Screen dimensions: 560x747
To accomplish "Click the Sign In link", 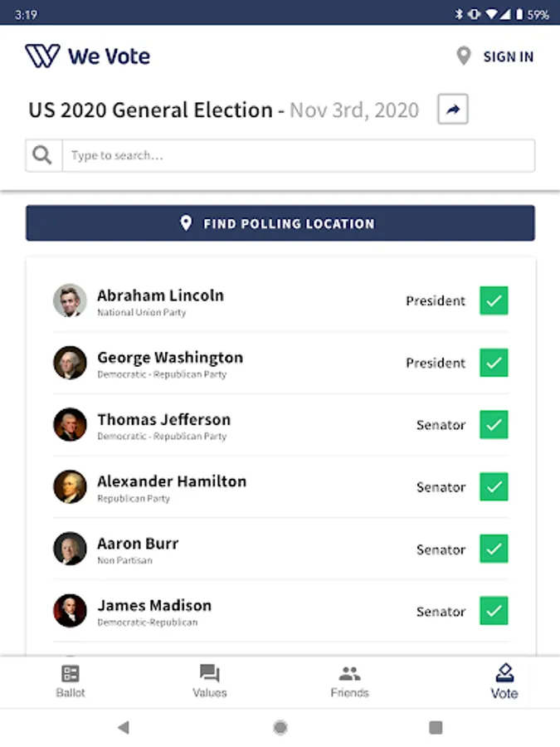I will coord(508,56).
